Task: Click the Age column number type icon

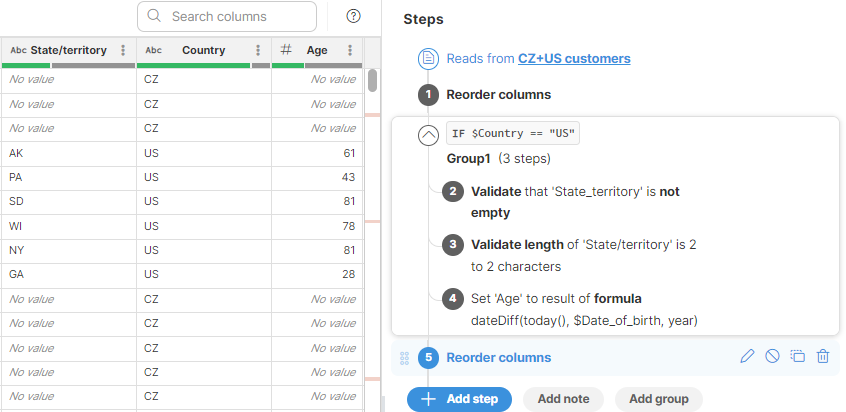Action: tap(286, 50)
